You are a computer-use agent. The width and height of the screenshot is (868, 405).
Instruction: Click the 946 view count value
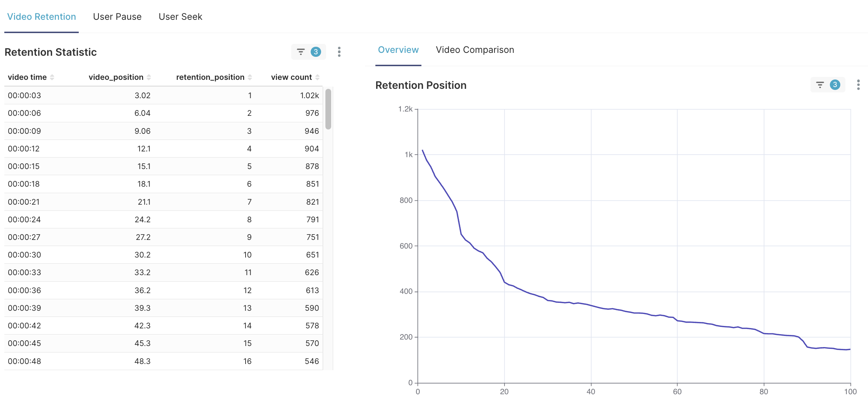[312, 131]
